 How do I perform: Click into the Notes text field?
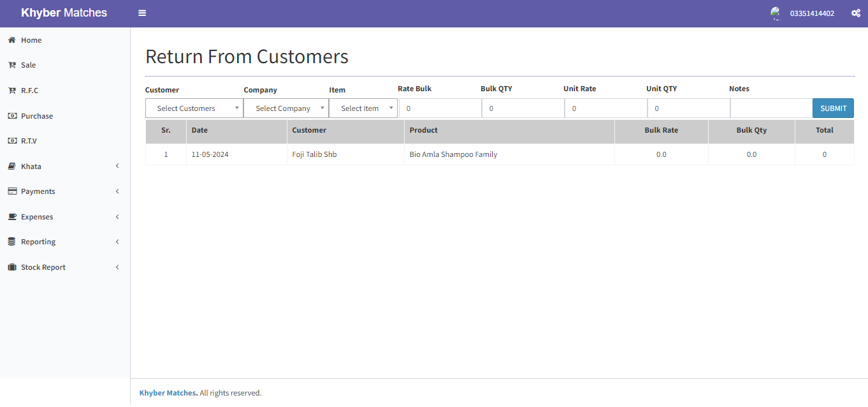(770, 108)
